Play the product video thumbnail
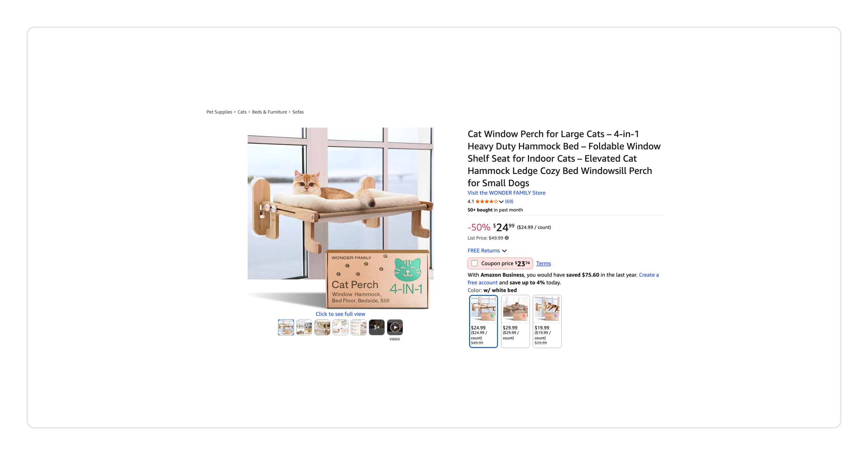This screenshot has height=455, width=868. (x=395, y=327)
